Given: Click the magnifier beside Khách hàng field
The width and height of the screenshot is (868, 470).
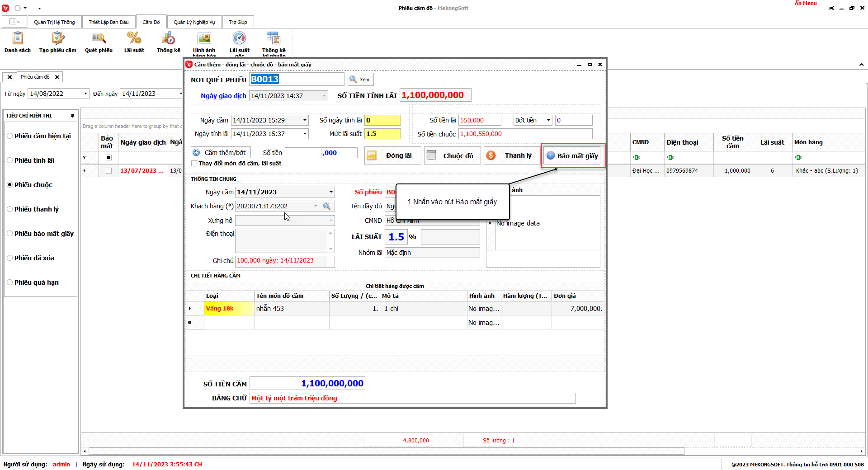Looking at the screenshot, I should click(x=327, y=206).
